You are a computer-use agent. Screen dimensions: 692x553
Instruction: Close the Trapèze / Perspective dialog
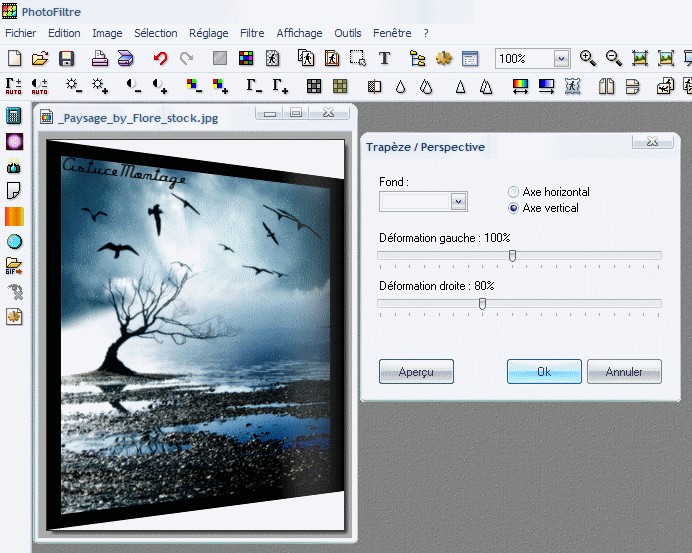click(x=652, y=141)
